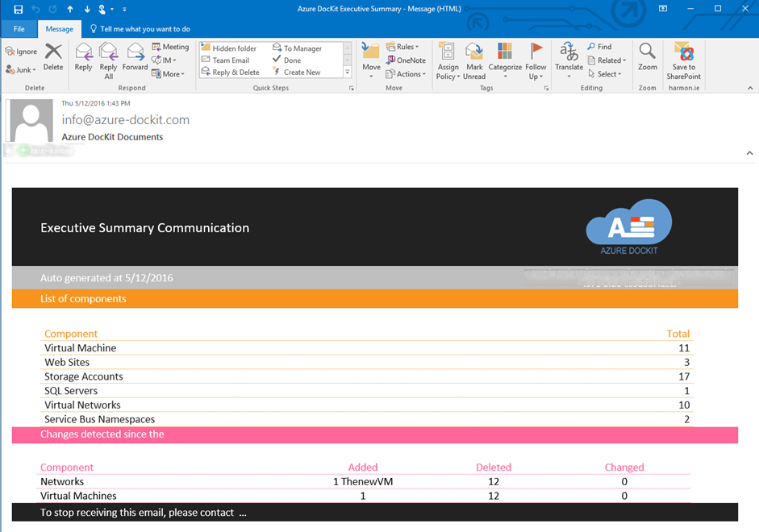Run the To Manager quick step

pos(297,48)
